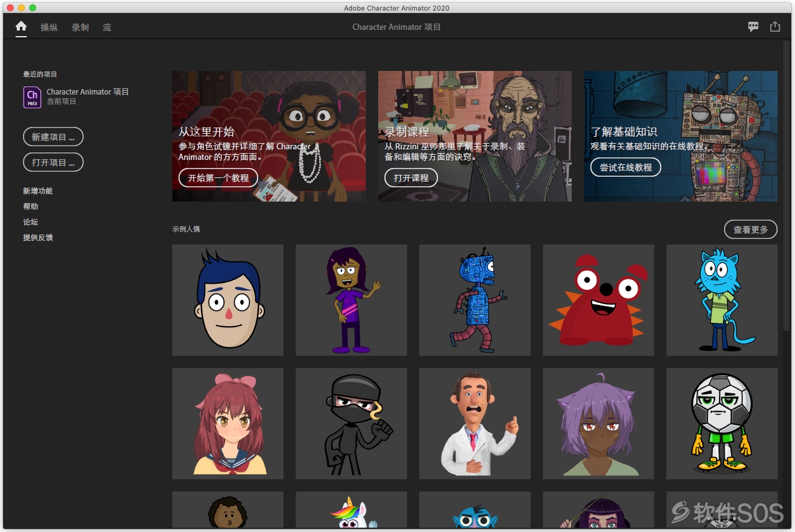Open the 录制课程 wizard banner
This screenshot has width=795, height=532.
[x=475, y=136]
